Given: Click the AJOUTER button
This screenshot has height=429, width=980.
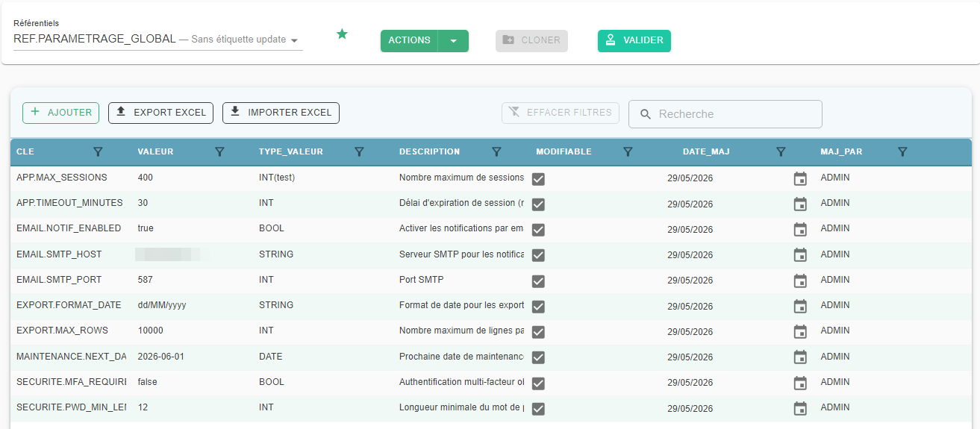Looking at the screenshot, I should pos(61,113).
